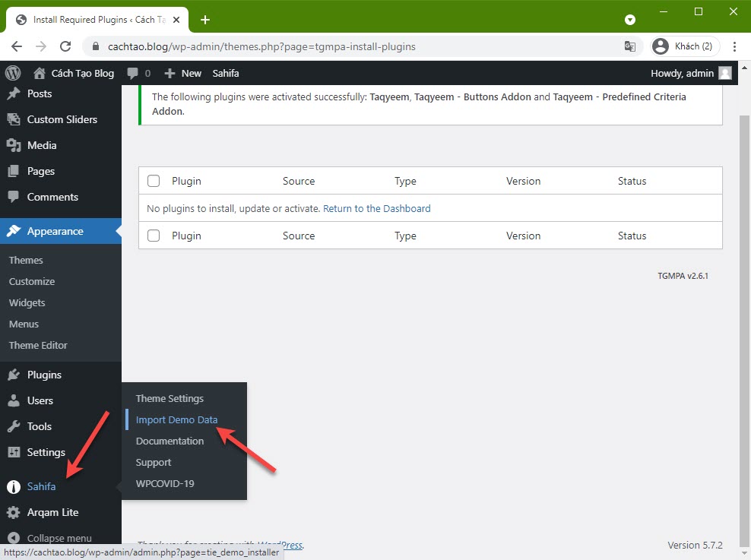
Task: Click the Version 5.7.2 footer text
Action: click(x=695, y=545)
